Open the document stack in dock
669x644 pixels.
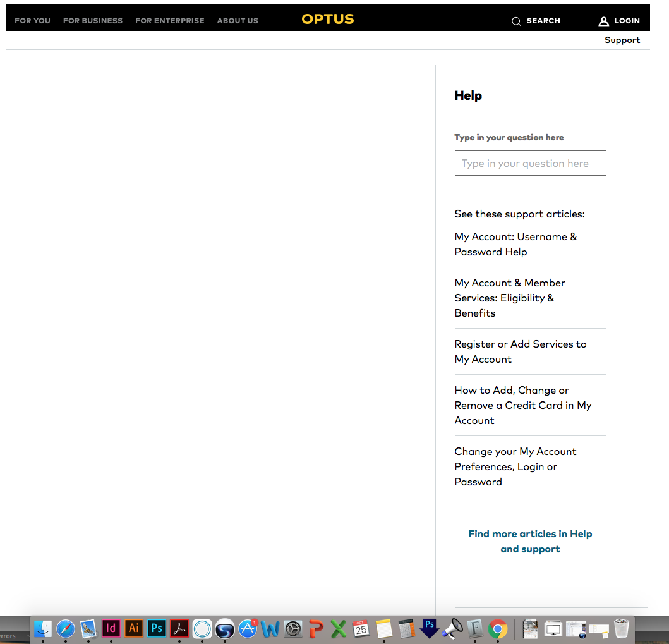(x=531, y=629)
